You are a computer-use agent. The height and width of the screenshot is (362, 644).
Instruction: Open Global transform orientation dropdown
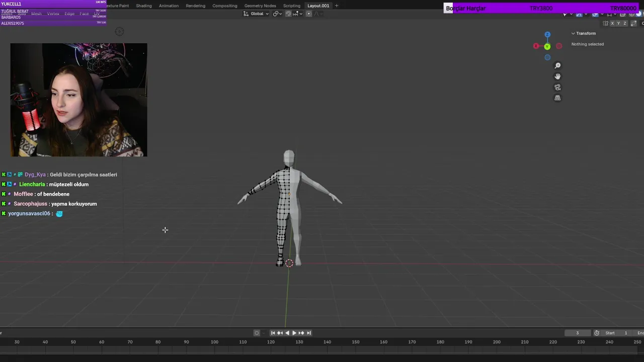point(256,14)
